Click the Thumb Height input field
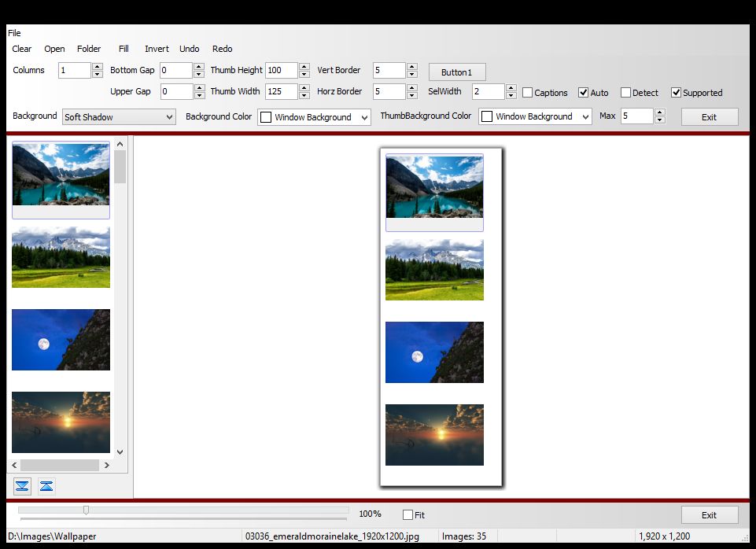Image resolution: width=756 pixels, height=549 pixels. (x=282, y=70)
